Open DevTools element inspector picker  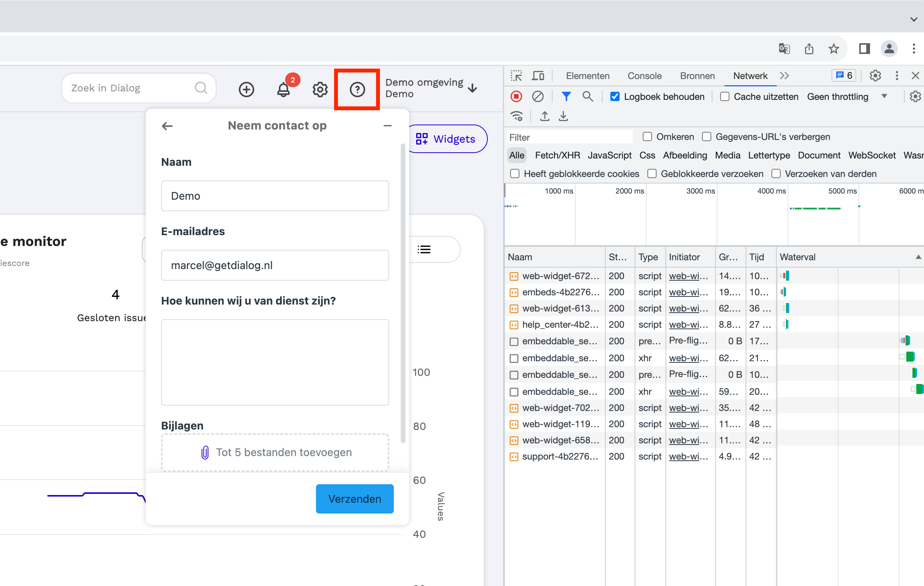(x=516, y=76)
